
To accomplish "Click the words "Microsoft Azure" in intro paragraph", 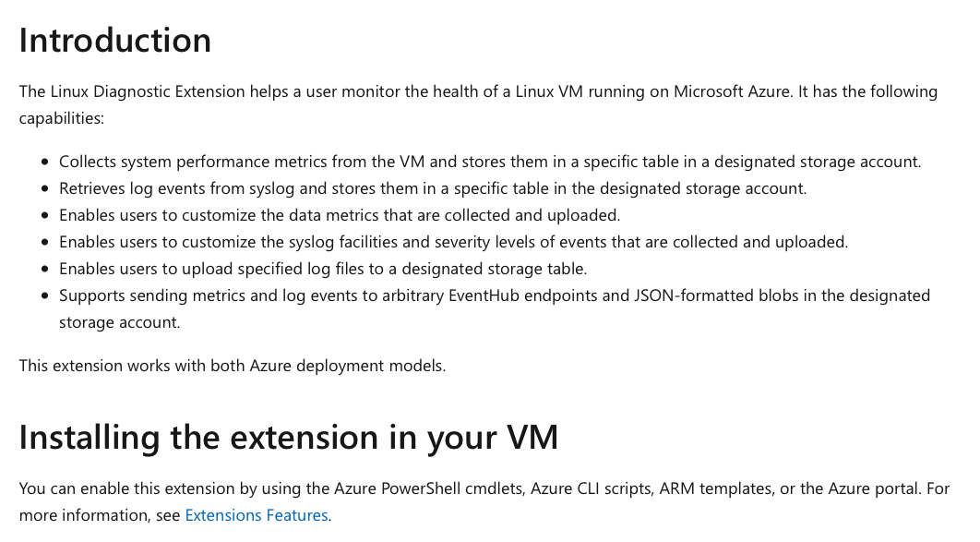I will [730, 91].
